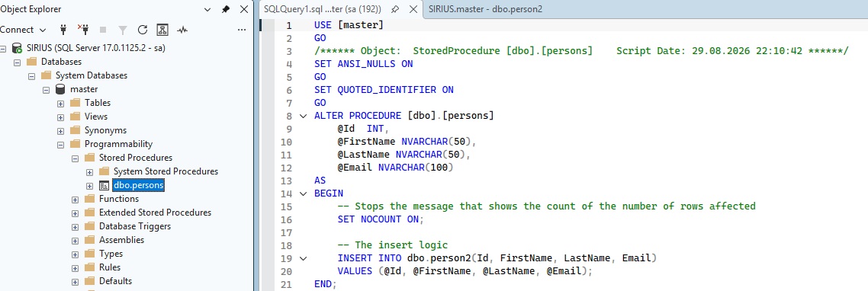Expand the Synonyms node
Screen dimensions: 868x291
(x=61, y=130)
